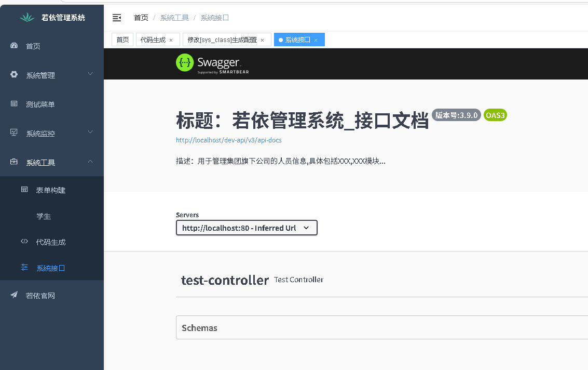Click the 测试菜单 table icon
Image resolution: width=588 pixels, height=370 pixels.
(x=14, y=104)
